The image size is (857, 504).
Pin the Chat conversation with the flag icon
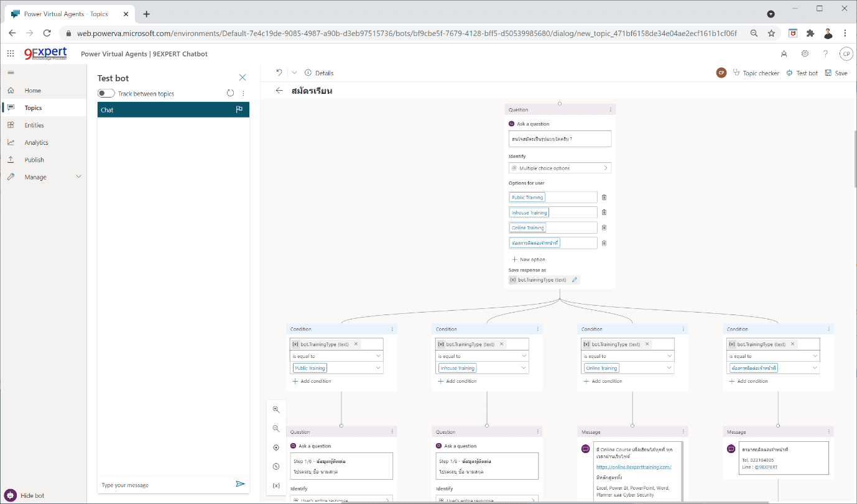[238, 109]
